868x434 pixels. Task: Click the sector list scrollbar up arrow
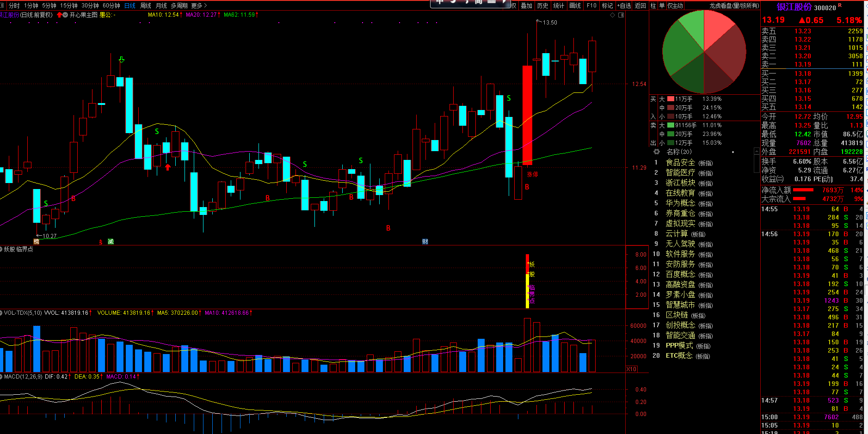757,151
